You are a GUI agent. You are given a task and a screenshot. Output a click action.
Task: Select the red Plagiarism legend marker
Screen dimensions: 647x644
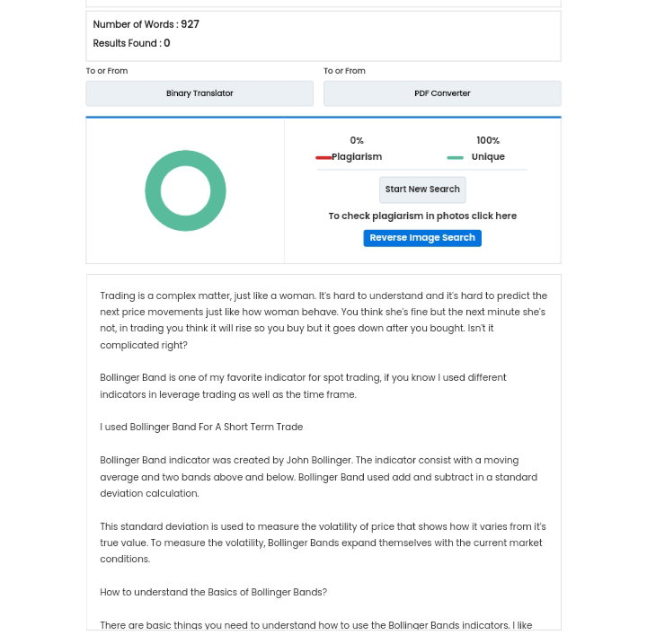pos(323,157)
